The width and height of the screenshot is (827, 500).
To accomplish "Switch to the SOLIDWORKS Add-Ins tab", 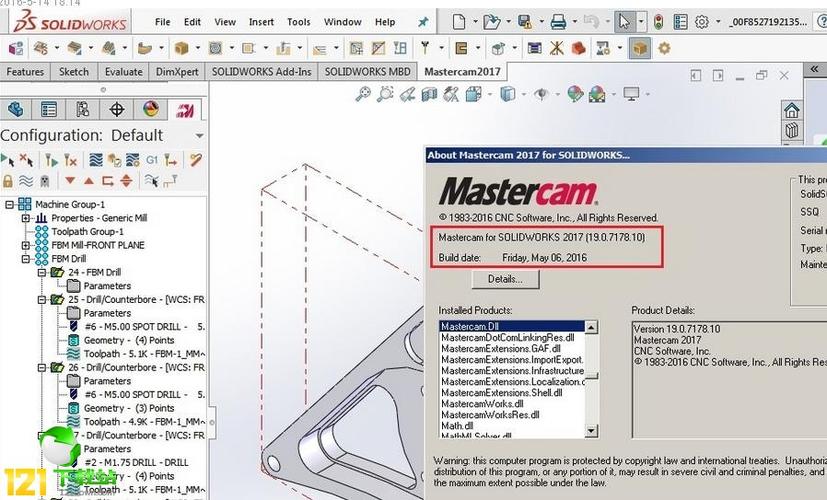I will (x=262, y=72).
